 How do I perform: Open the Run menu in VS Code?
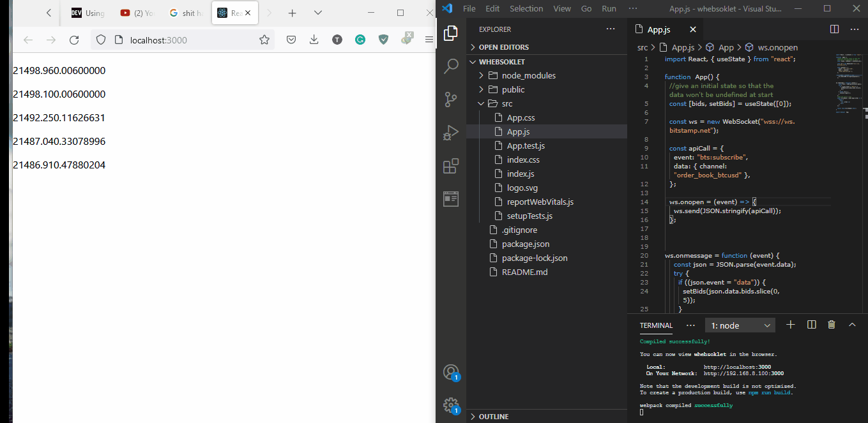pyautogui.click(x=609, y=8)
